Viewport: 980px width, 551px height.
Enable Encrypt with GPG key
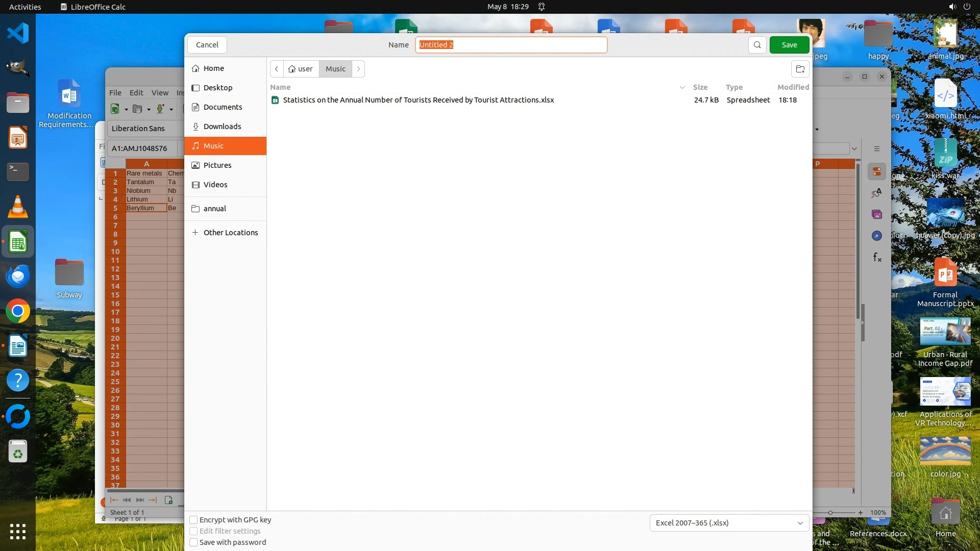point(193,520)
